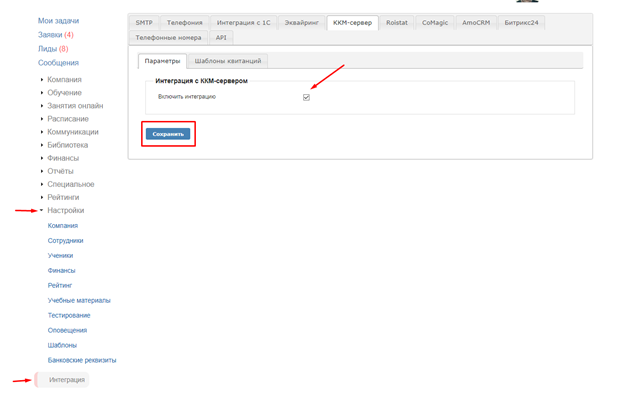624x397 pixels.
Task: Select the ККМ-сервер tab
Action: (x=352, y=23)
